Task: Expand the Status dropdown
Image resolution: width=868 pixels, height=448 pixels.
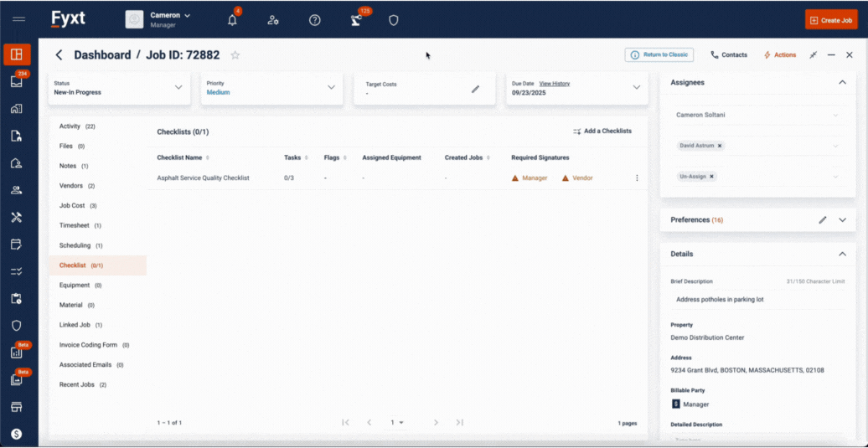Action: [178, 88]
